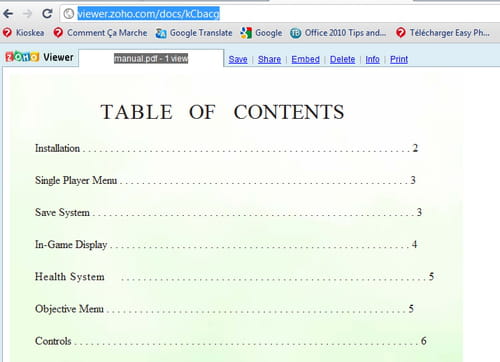Click the Google Translate bookmark icon
The height and width of the screenshot is (362, 500).
coord(161,33)
